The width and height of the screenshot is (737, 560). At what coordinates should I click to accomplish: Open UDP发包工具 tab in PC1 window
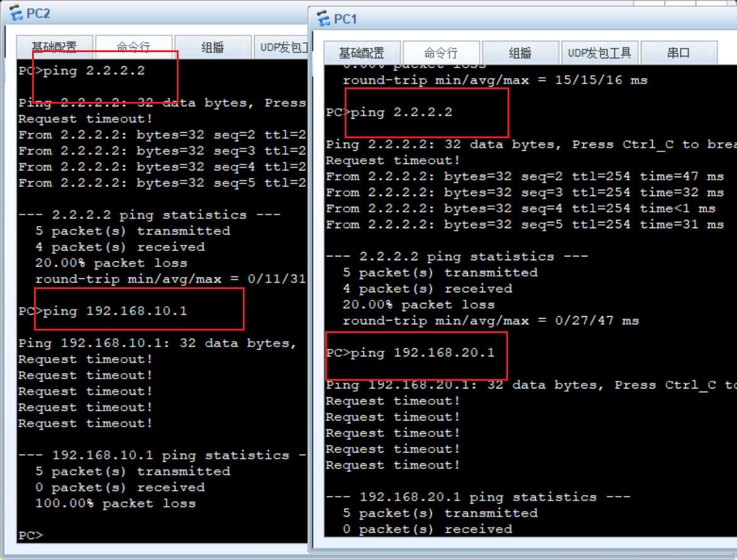(x=599, y=53)
